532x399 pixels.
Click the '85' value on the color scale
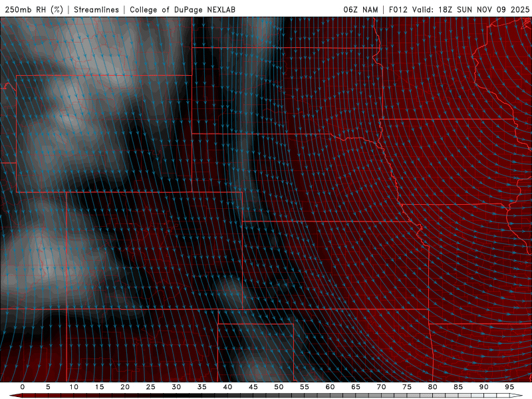point(458,387)
